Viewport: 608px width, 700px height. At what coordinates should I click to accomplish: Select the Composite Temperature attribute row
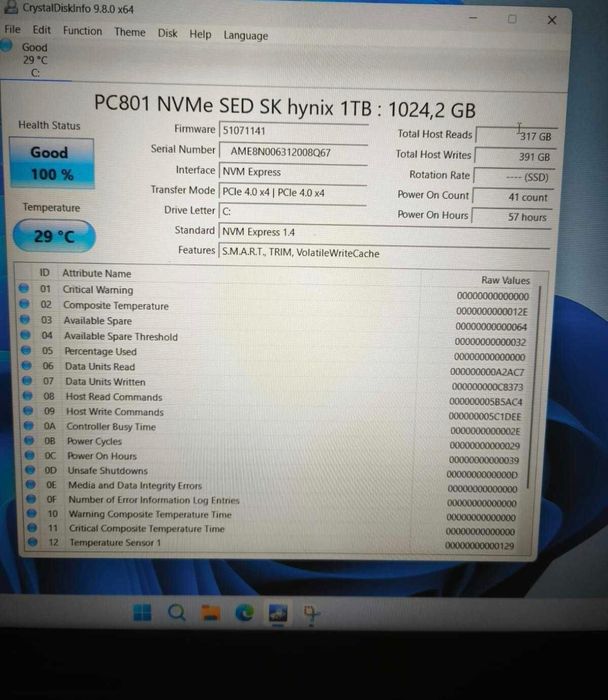point(274,308)
